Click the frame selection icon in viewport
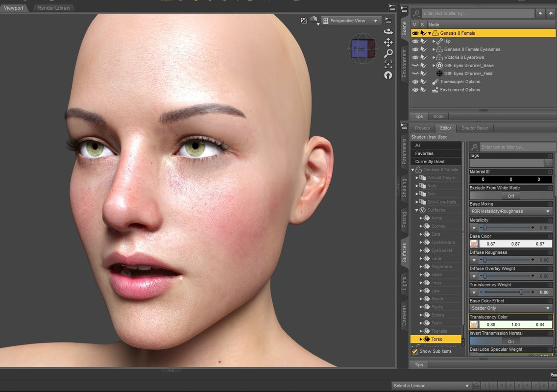 point(388,64)
